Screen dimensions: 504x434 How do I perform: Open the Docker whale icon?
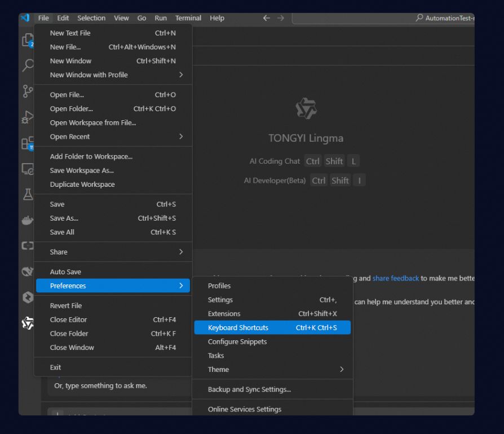pyautogui.click(x=28, y=220)
